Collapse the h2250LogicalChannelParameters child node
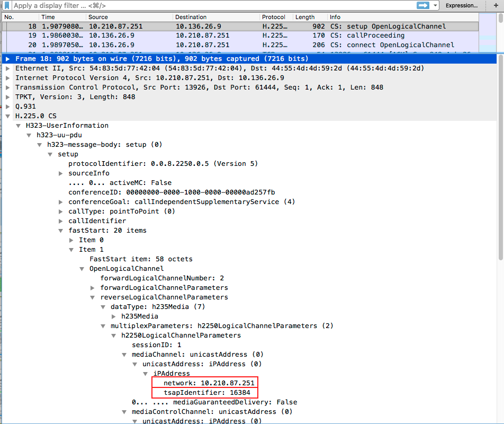The image size is (504, 424). (114, 335)
